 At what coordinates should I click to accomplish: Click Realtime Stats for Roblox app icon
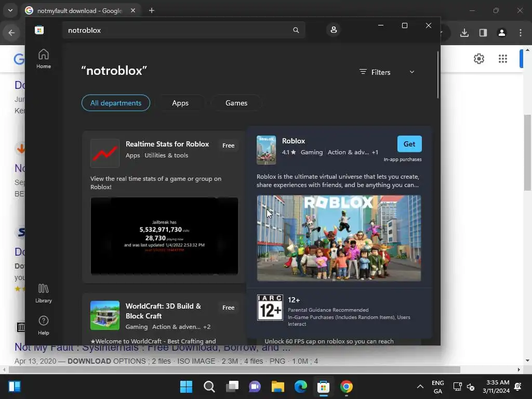[105, 153]
